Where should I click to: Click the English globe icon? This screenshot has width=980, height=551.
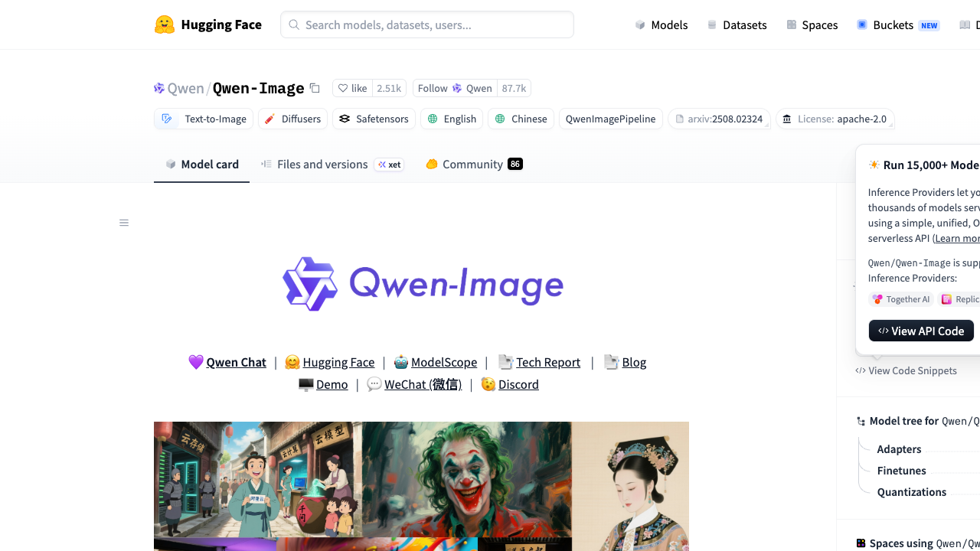tap(433, 119)
